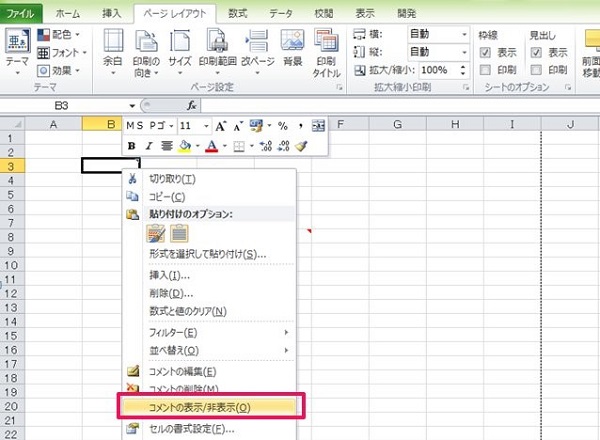Image resolution: width=600 pixels, height=440 pixels.
Task: Expand the 並べ替え(O) submenu
Action: point(209,350)
